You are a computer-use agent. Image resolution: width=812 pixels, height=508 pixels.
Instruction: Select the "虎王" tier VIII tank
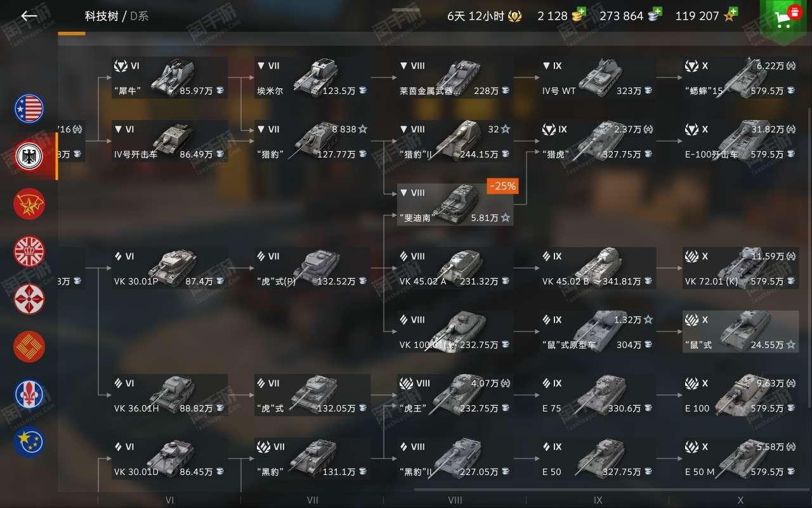(455, 395)
